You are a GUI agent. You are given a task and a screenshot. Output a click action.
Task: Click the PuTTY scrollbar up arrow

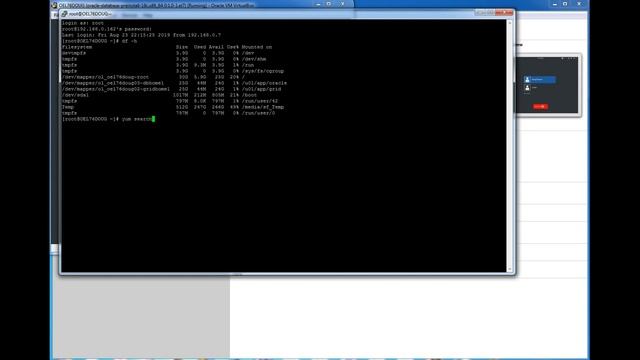[x=509, y=23]
